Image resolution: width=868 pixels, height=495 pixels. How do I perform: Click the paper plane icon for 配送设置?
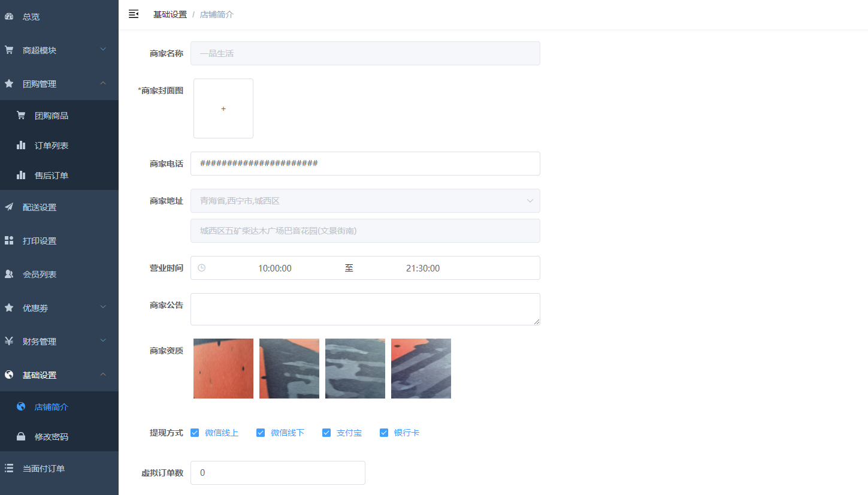click(x=9, y=207)
